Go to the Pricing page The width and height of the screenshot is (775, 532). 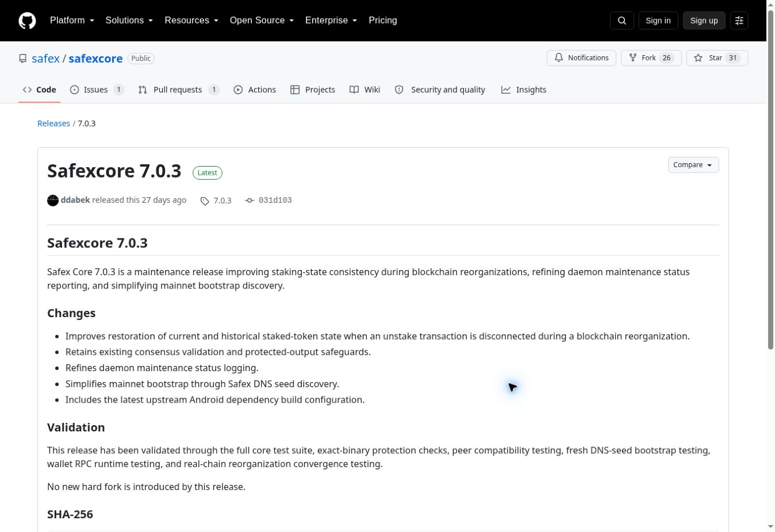pyautogui.click(x=383, y=20)
